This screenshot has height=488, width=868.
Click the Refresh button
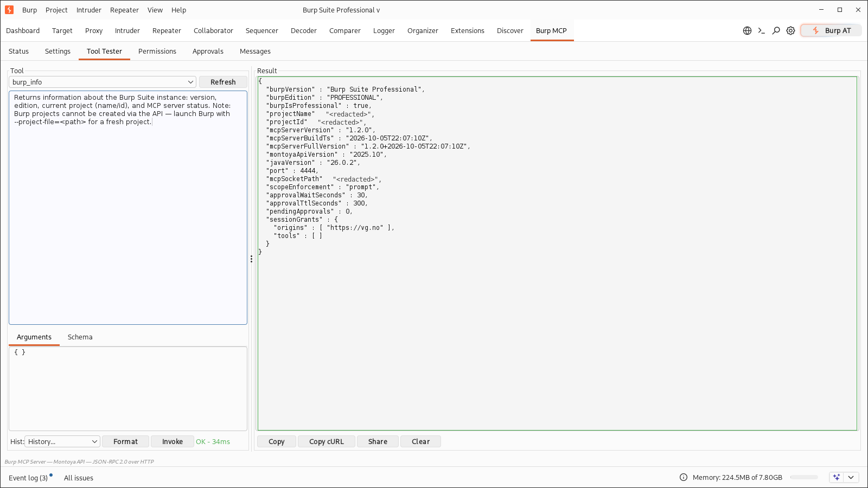[223, 82]
